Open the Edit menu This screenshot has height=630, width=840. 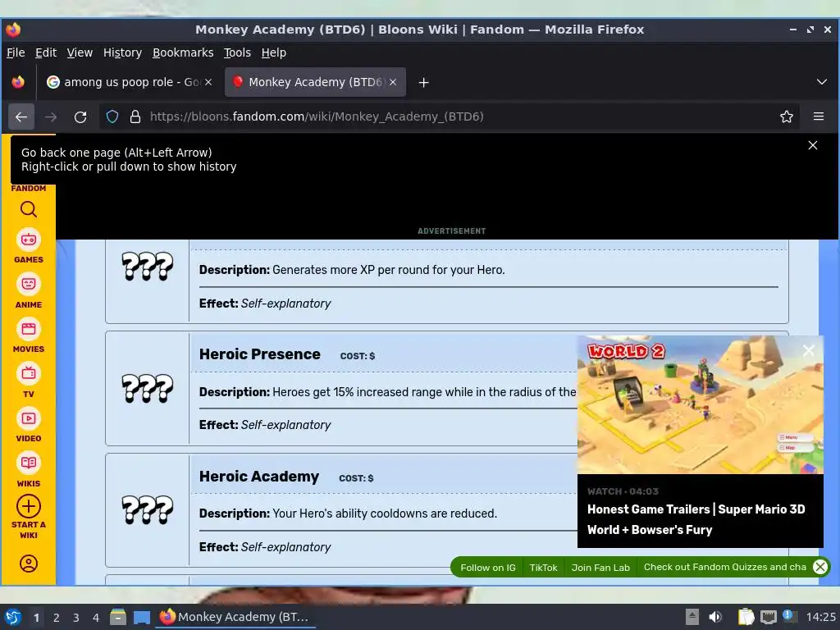pyautogui.click(x=46, y=52)
